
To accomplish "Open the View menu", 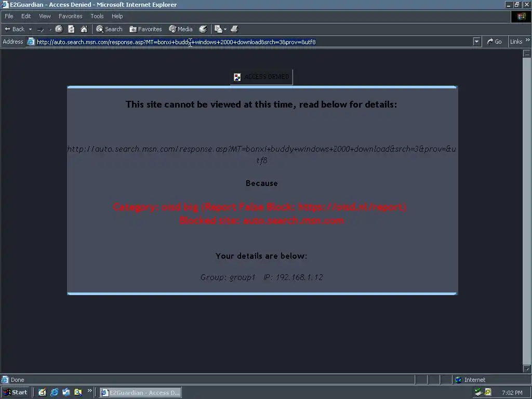I will click(45, 16).
